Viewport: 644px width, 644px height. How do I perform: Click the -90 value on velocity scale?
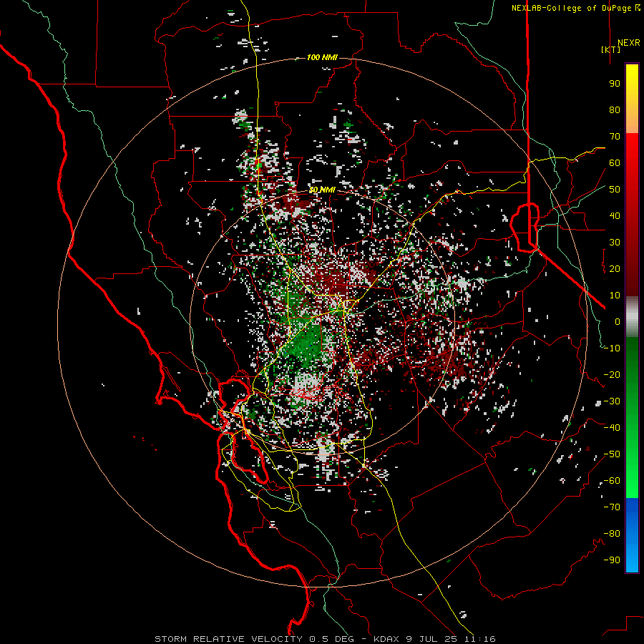[x=612, y=560]
